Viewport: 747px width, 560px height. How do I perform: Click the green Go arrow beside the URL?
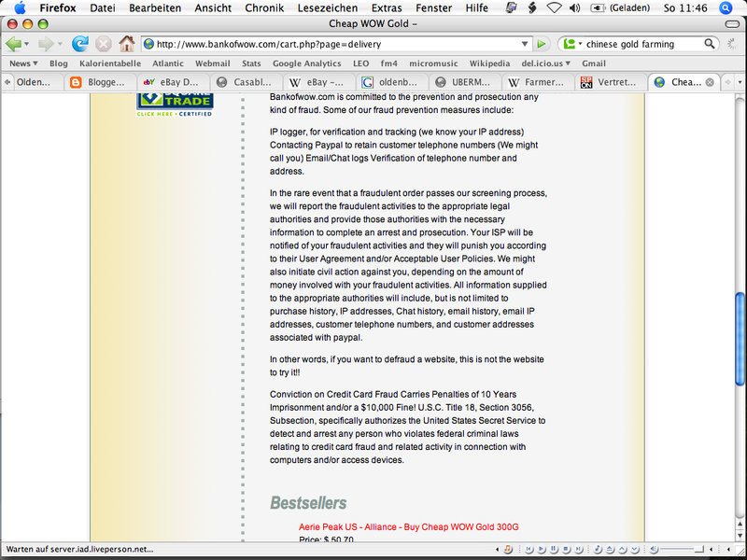click(x=542, y=44)
